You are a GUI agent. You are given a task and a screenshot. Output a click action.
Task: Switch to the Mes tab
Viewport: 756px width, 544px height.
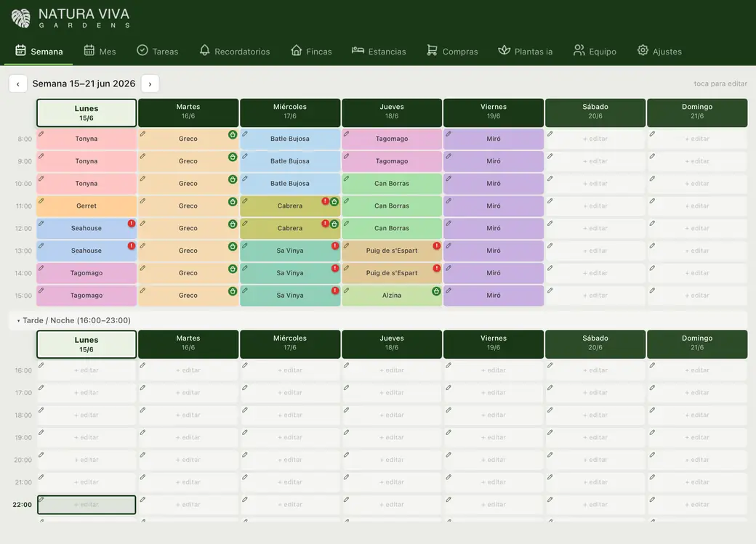tap(100, 52)
